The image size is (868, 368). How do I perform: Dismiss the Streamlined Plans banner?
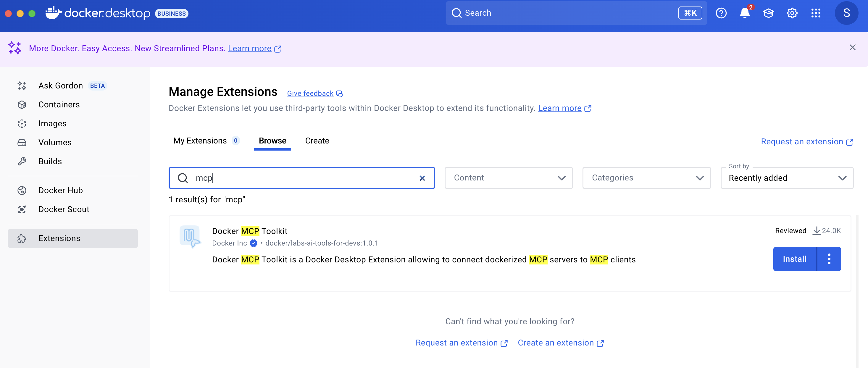pyautogui.click(x=853, y=48)
